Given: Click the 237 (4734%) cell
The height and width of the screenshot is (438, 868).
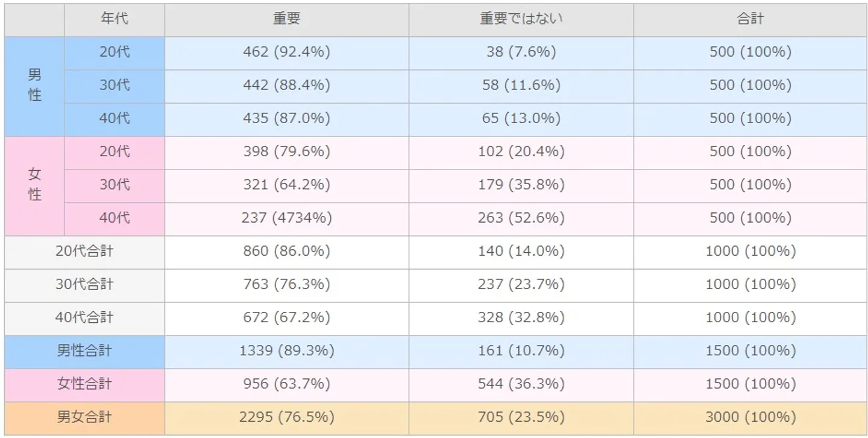Looking at the screenshot, I should click(286, 218).
